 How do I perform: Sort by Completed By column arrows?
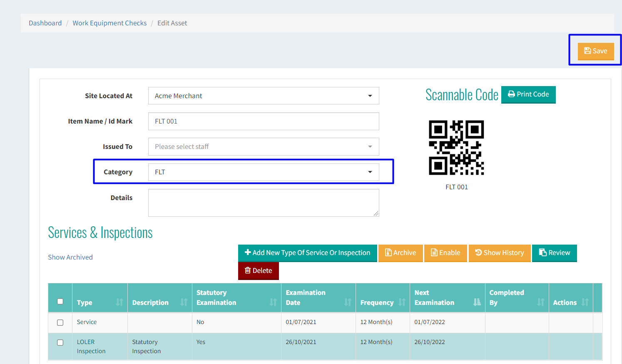541,302
